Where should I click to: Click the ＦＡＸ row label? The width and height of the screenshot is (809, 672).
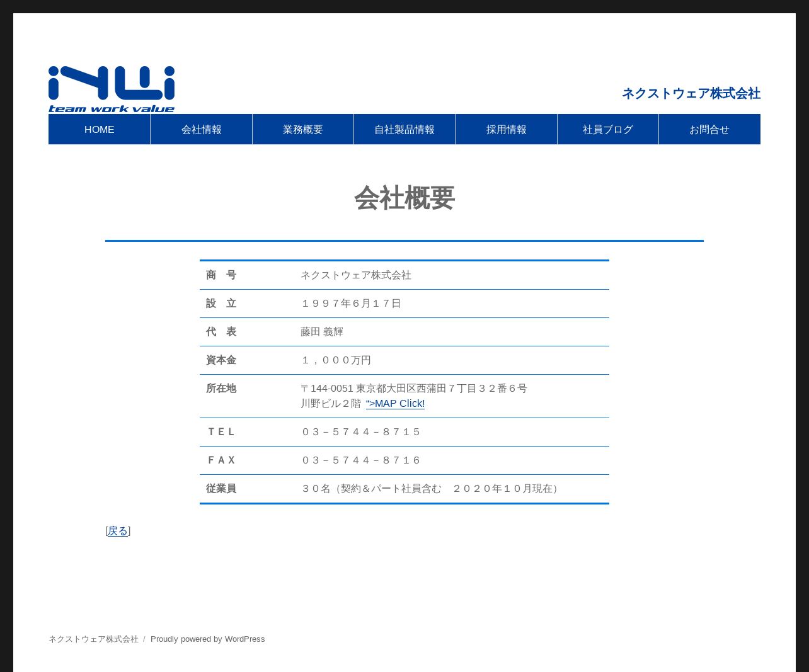[221, 460]
